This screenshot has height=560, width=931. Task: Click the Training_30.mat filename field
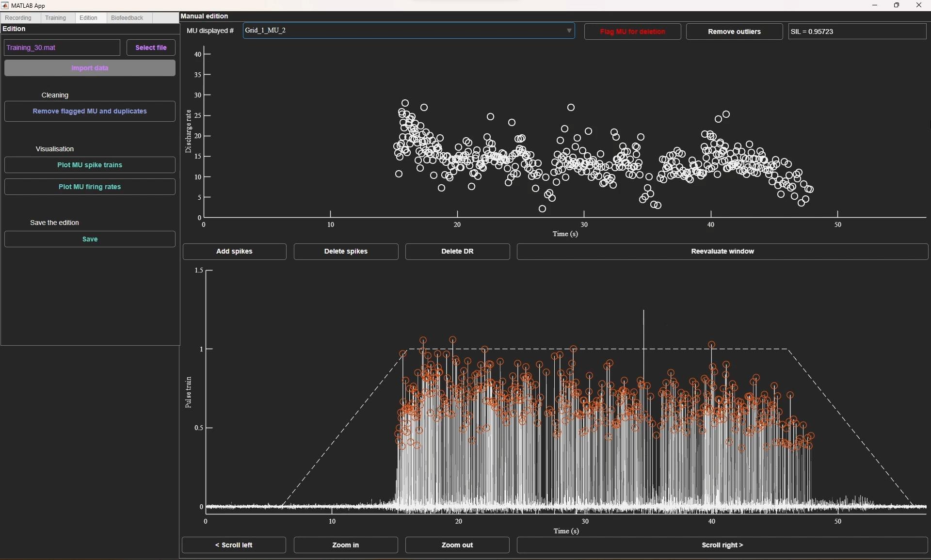coord(62,48)
